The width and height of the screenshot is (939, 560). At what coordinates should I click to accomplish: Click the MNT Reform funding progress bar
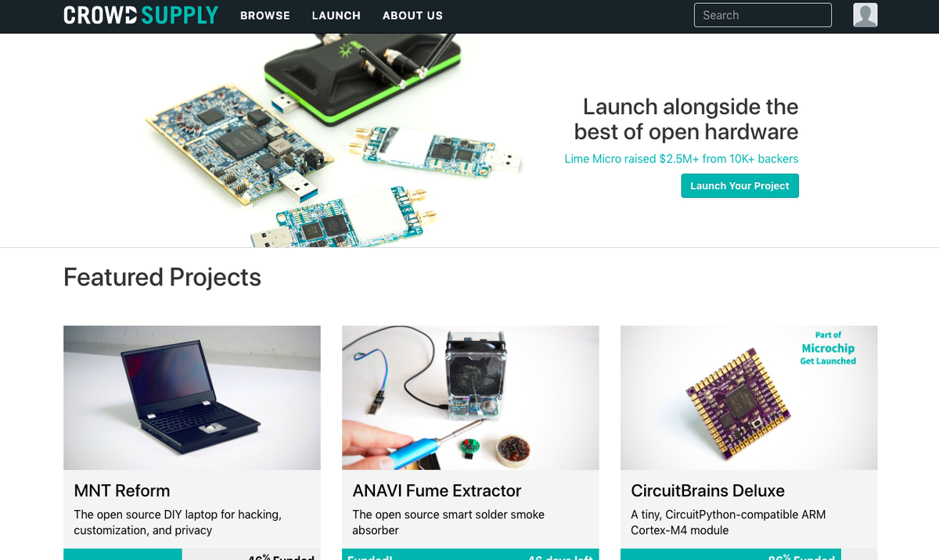192,555
